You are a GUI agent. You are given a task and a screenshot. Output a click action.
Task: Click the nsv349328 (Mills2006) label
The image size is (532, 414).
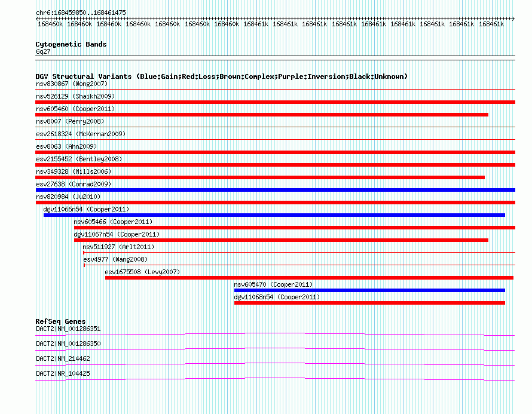(74, 171)
